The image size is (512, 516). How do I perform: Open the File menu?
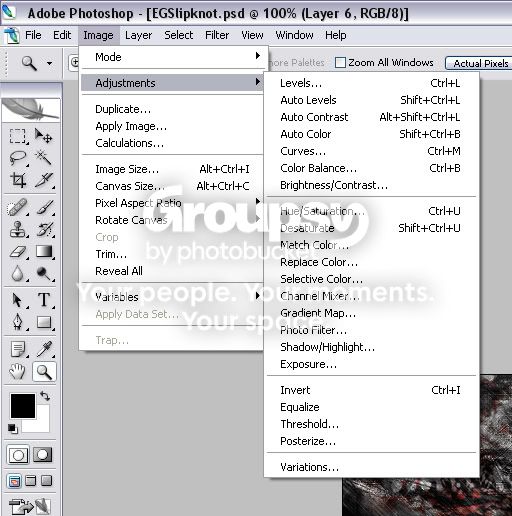(33, 35)
